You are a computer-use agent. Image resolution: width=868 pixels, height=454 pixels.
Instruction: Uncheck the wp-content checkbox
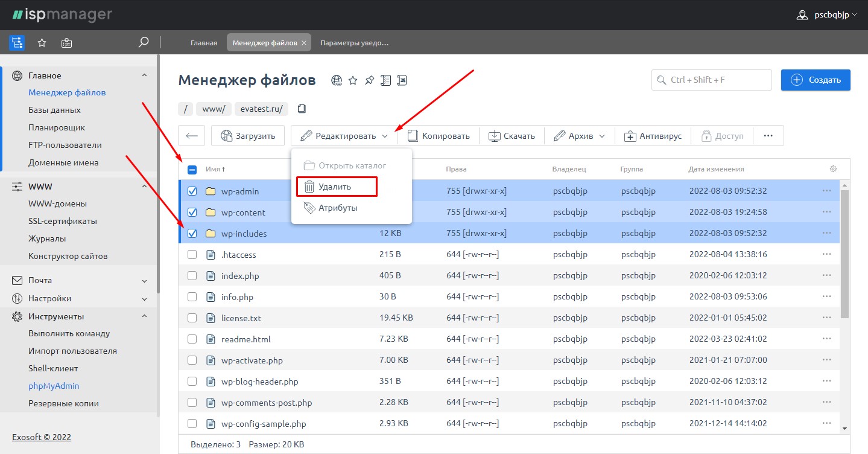pos(192,213)
